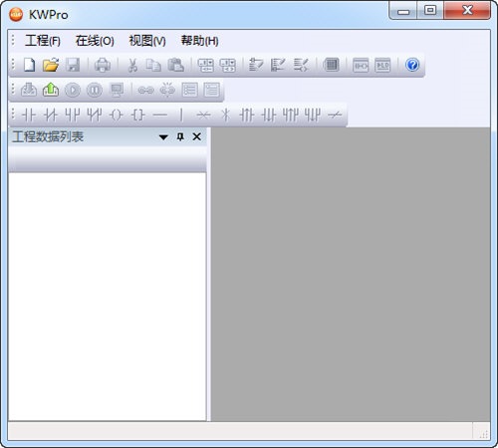Image resolution: width=498 pixels, height=448 pixels.
Task: Maximize the KWPro window
Action: [430, 10]
